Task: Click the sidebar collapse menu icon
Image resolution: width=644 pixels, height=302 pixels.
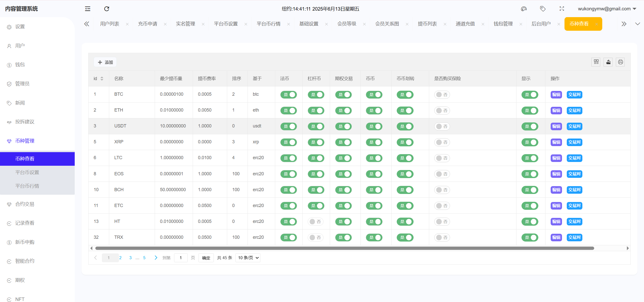Action: 88,9
